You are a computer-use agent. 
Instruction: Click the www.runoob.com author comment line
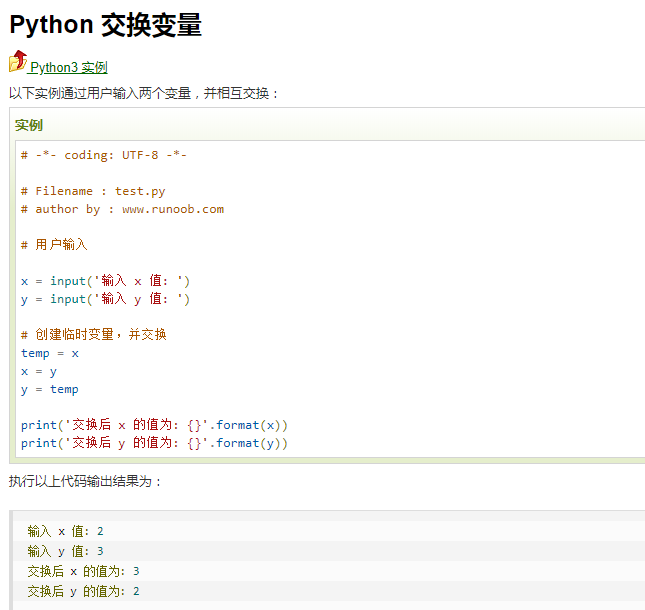pyautogui.click(x=122, y=209)
